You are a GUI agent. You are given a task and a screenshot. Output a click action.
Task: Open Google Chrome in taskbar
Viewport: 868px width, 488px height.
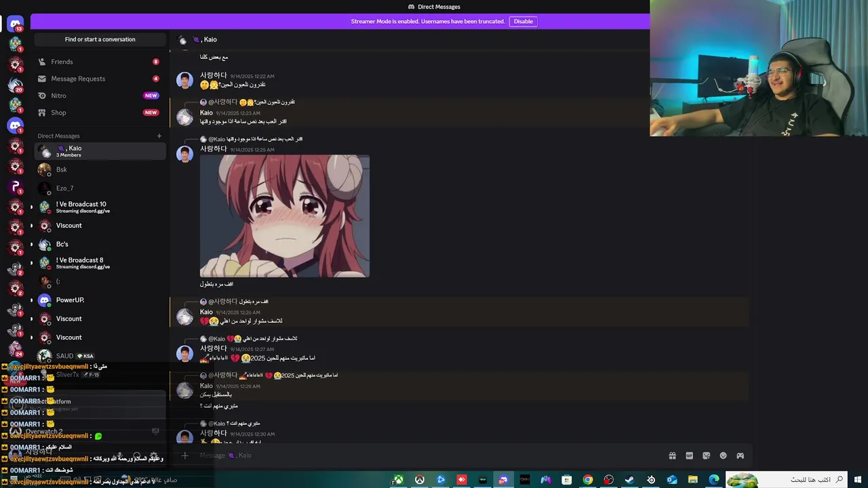(588, 480)
